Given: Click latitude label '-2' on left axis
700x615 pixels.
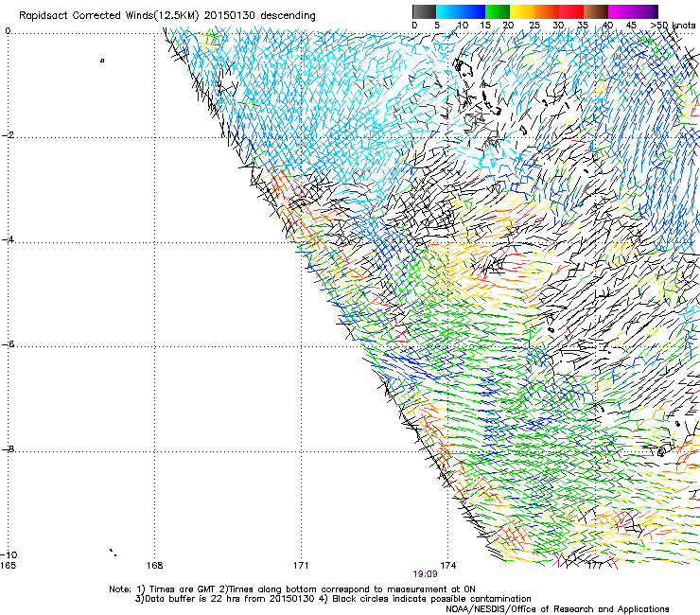Looking at the screenshot, I should (8, 135).
